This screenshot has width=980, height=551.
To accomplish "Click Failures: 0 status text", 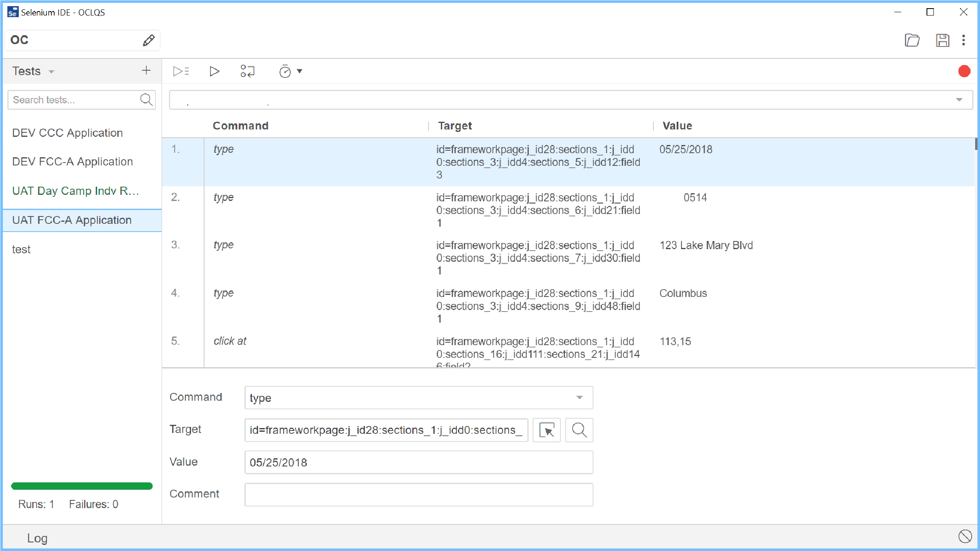I will tap(93, 504).
